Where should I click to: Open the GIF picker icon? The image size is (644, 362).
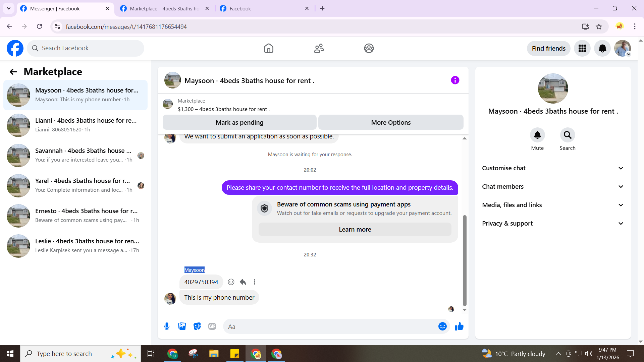click(x=212, y=326)
